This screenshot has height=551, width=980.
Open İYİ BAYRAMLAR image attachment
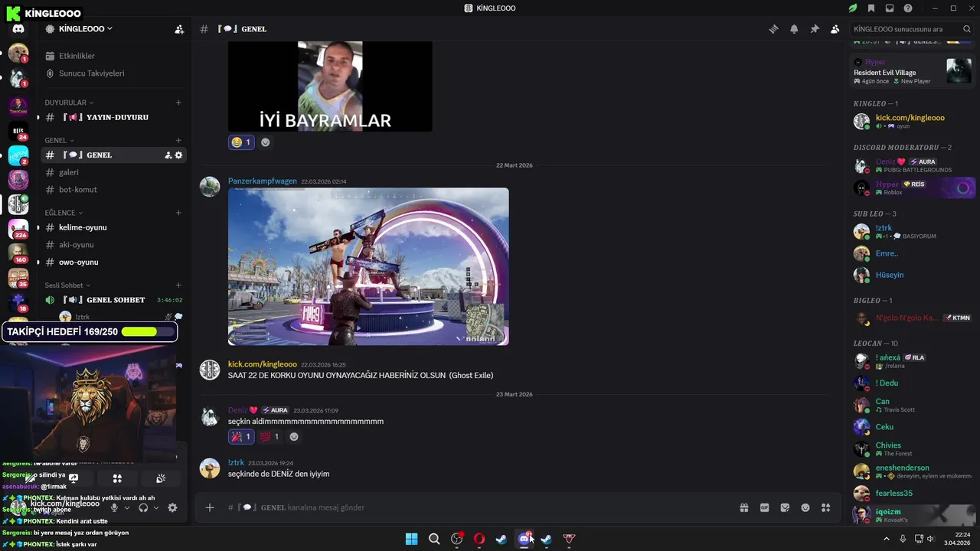330,86
